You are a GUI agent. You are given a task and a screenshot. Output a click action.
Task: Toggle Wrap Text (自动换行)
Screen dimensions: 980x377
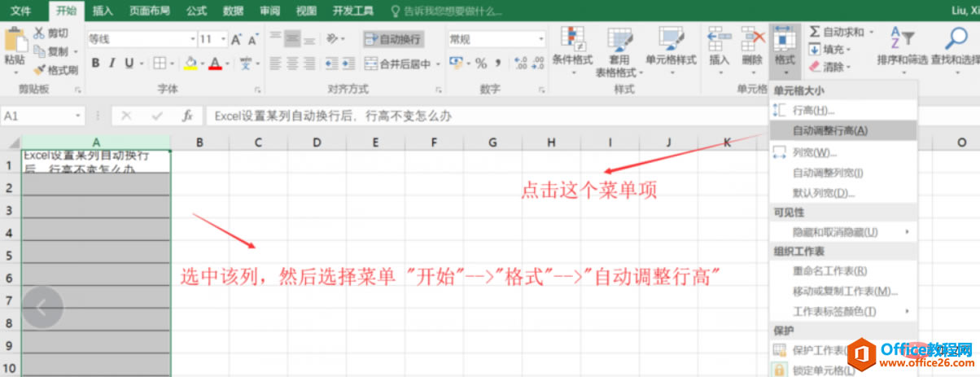point(392,38)
